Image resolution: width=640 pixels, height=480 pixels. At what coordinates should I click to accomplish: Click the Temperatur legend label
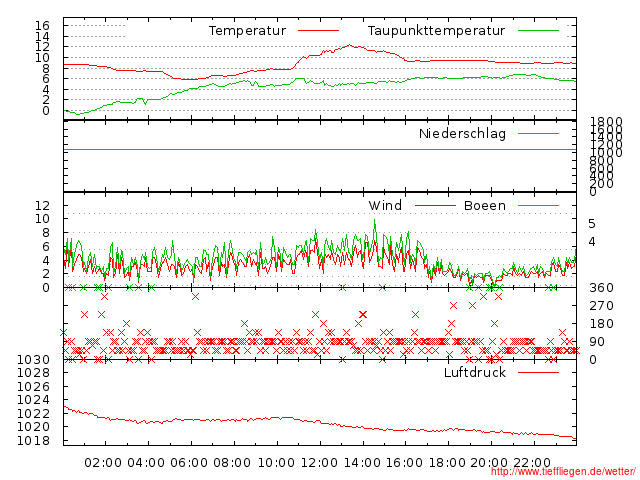(247, 31)
